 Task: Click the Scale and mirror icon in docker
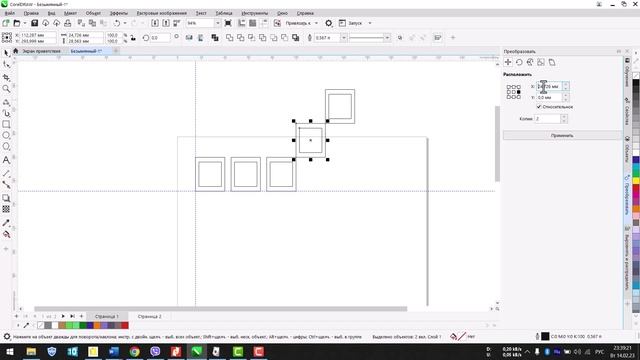click(530, 62)
